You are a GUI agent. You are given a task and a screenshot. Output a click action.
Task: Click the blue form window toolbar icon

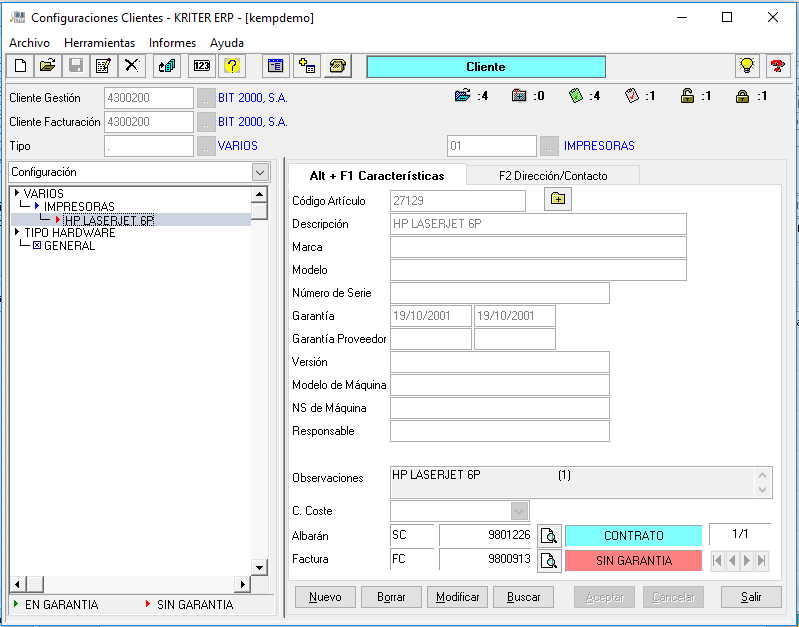click(x=276, y=66)
